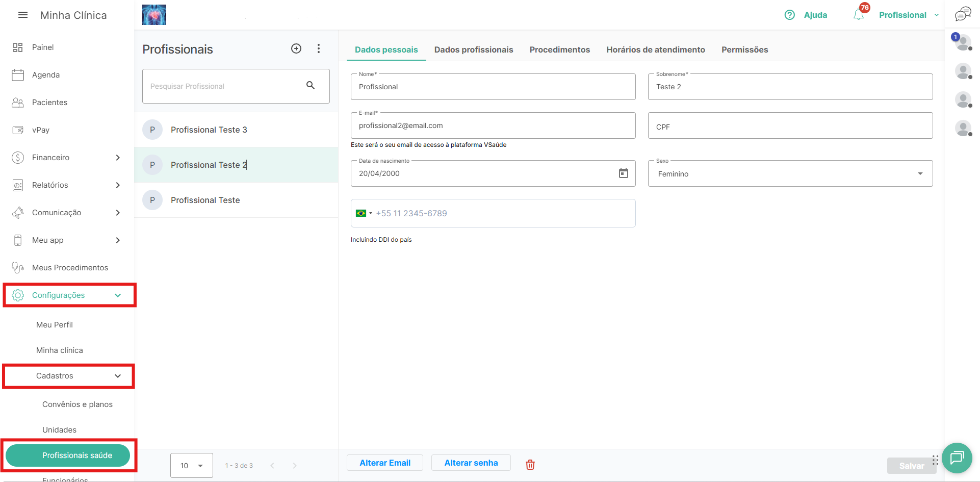Click the Alterar Email button
The image size is (980, 482).
[385, 463]
